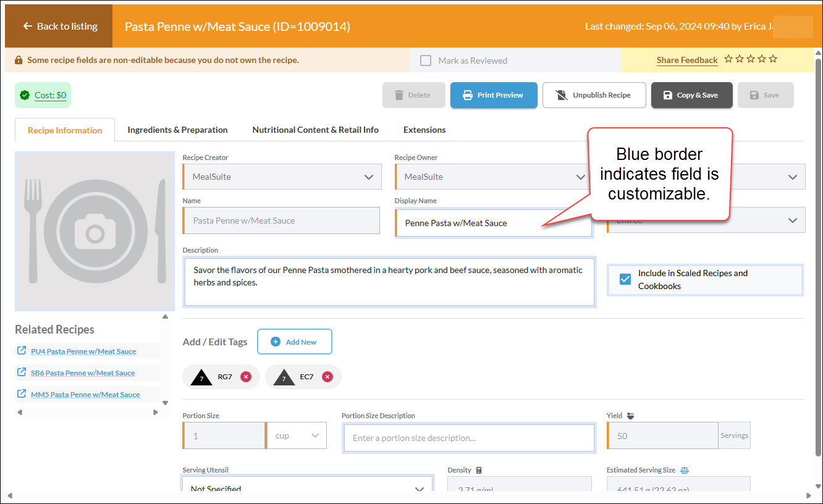
Task: Open the Serving Utensil dropdown
Action: [308, 487]
